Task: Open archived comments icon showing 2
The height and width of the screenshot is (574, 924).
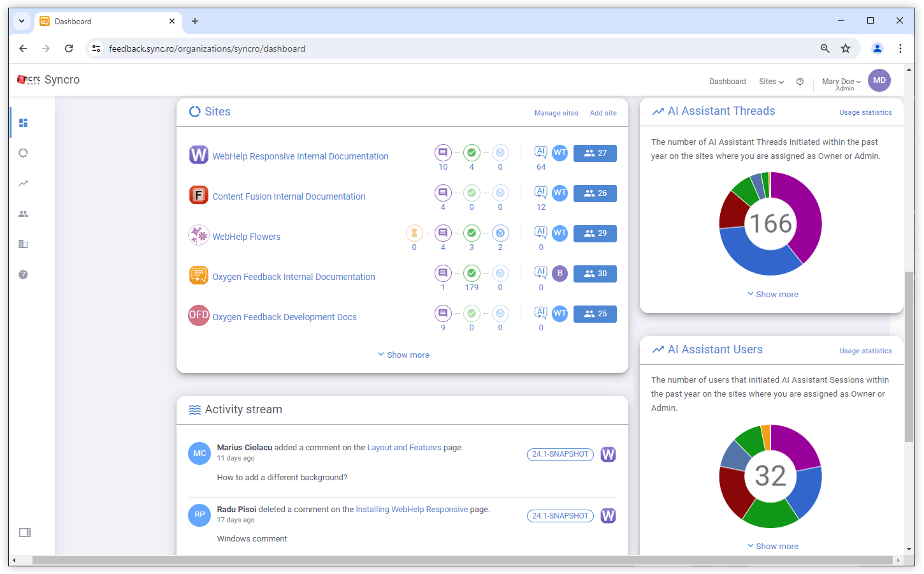Action: click(x=500, y=233)
